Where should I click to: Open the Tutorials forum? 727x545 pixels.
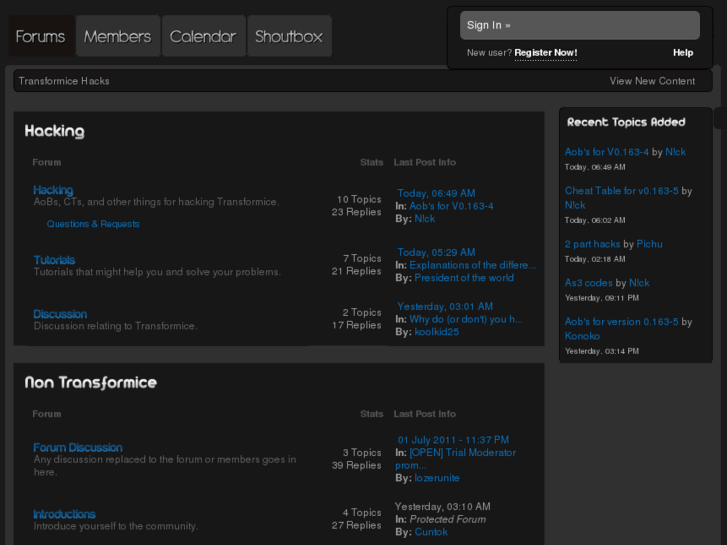point(54,260)
